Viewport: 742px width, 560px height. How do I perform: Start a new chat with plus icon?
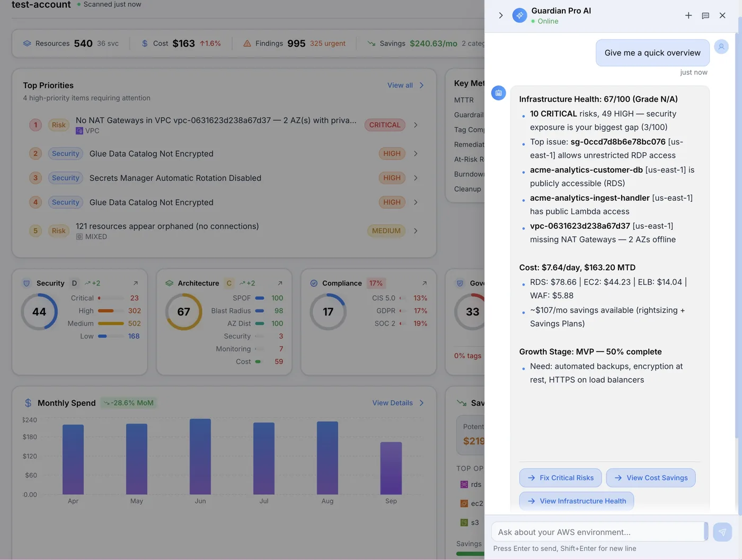click(x=688, y=15)
